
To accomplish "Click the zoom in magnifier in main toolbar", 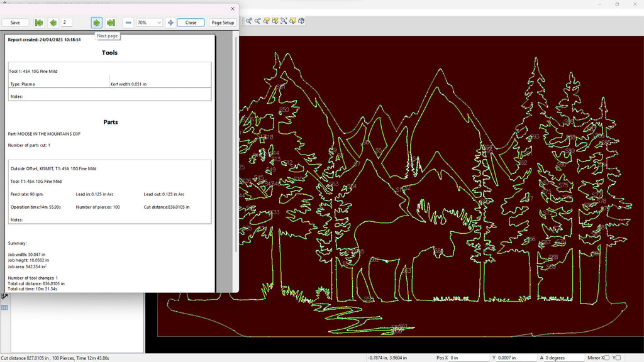I will coord(249,21).
